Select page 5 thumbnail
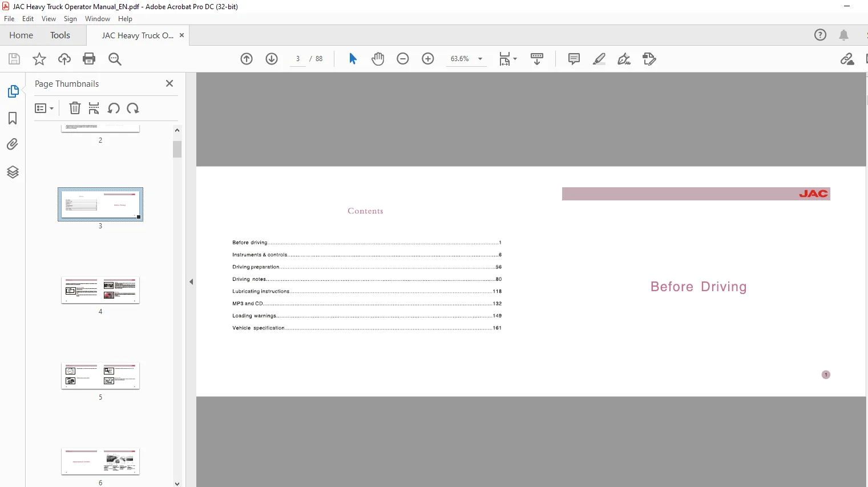This screenshot has width=868, height=487. (x=100, y=376)
